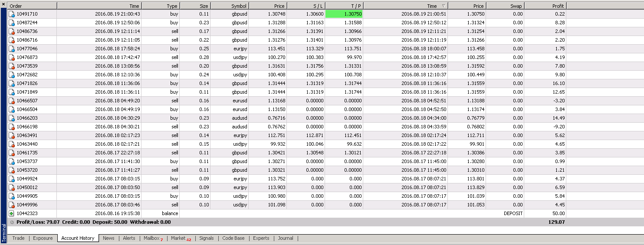
Task: Click the icon beside order 10466507
Action: point(12,101)
